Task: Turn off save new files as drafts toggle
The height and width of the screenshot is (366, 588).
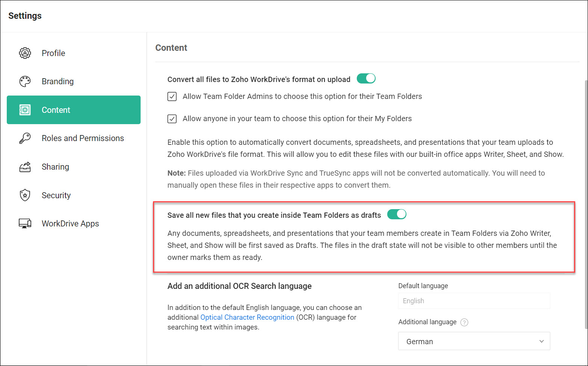Action: 397,214
